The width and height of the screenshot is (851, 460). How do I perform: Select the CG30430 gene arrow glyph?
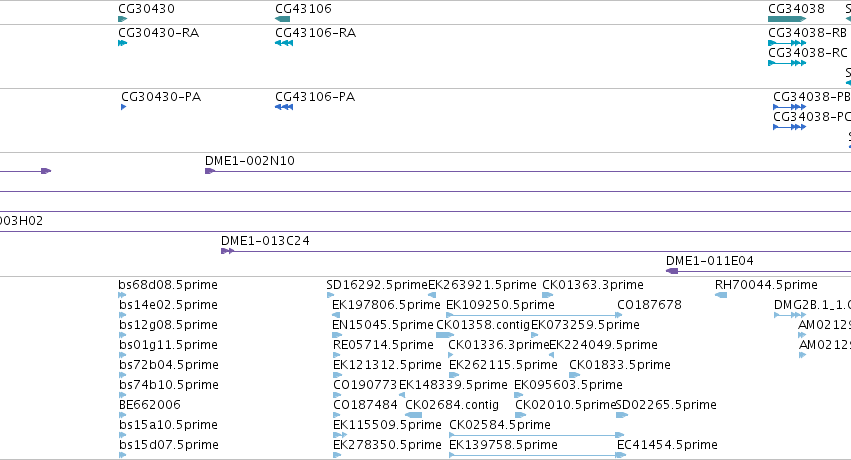click(123, 19)
